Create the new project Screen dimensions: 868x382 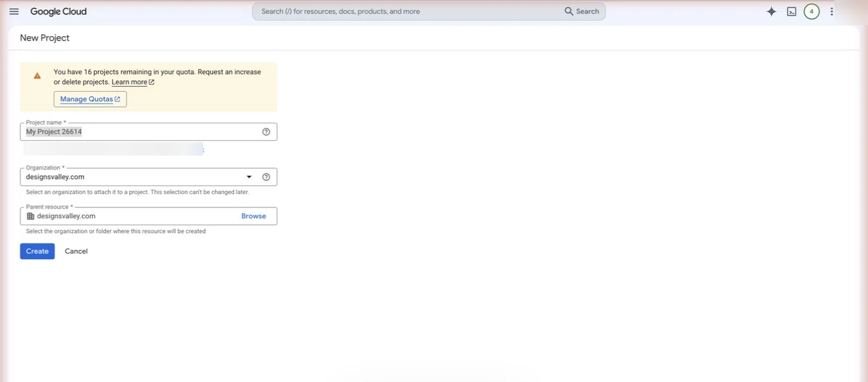point(37,251)
